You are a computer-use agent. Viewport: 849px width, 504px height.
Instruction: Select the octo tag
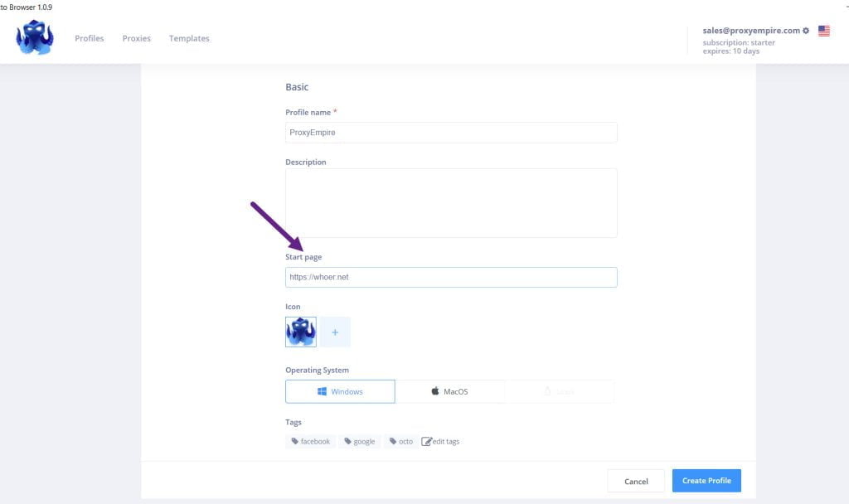[400, 441]
